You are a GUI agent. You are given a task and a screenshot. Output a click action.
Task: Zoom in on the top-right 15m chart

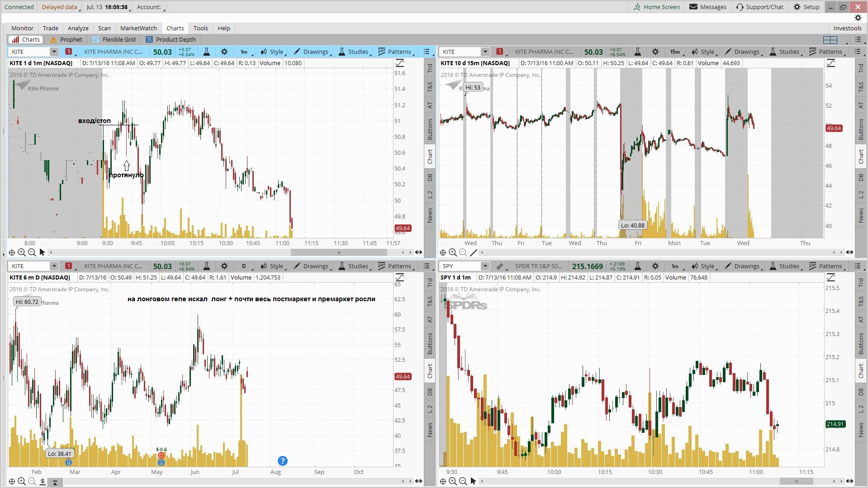tap(453, 252)
